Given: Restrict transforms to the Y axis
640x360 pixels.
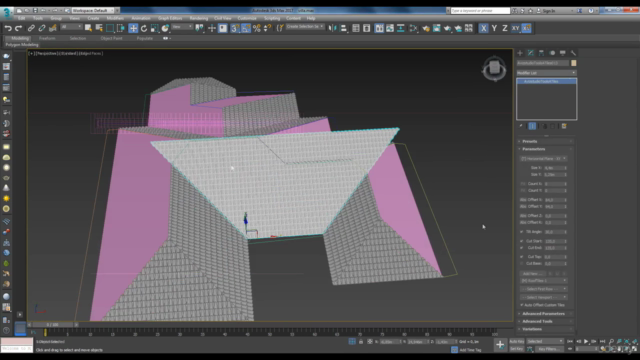Looking at the screenshot, I should tap(494, 28).
